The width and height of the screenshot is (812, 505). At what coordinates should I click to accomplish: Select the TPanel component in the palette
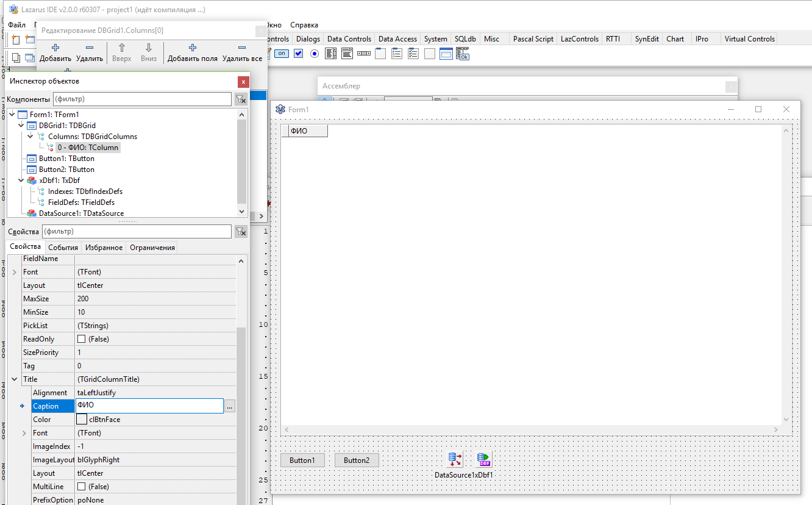pos(430,54)
